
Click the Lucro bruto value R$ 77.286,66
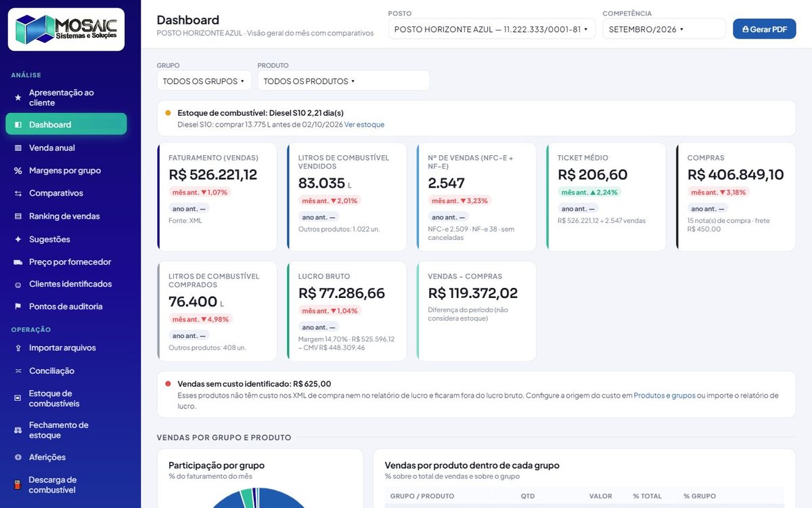click(x=342, y=293)
